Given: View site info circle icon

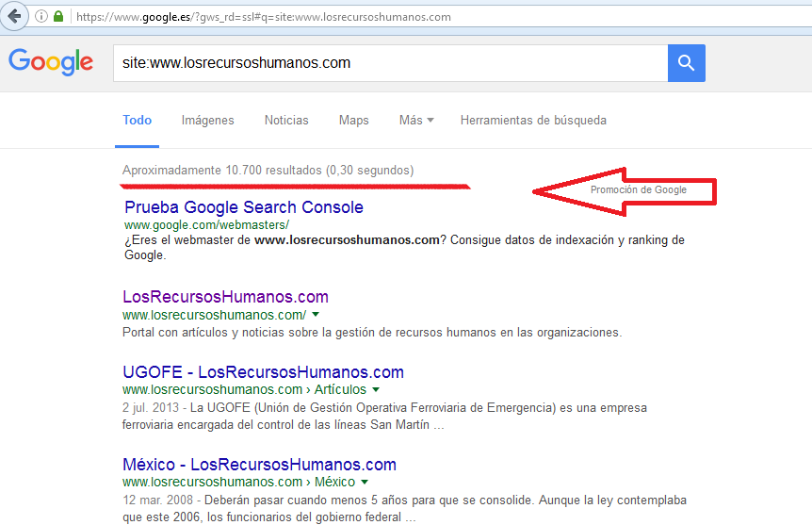Looking at the screenshot, I should tap(41, 17).
